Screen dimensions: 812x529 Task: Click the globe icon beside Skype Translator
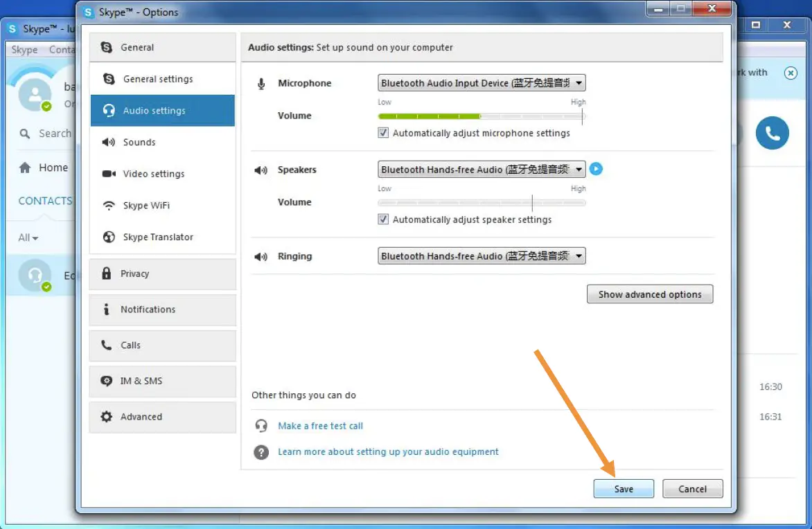coord(109,237)
